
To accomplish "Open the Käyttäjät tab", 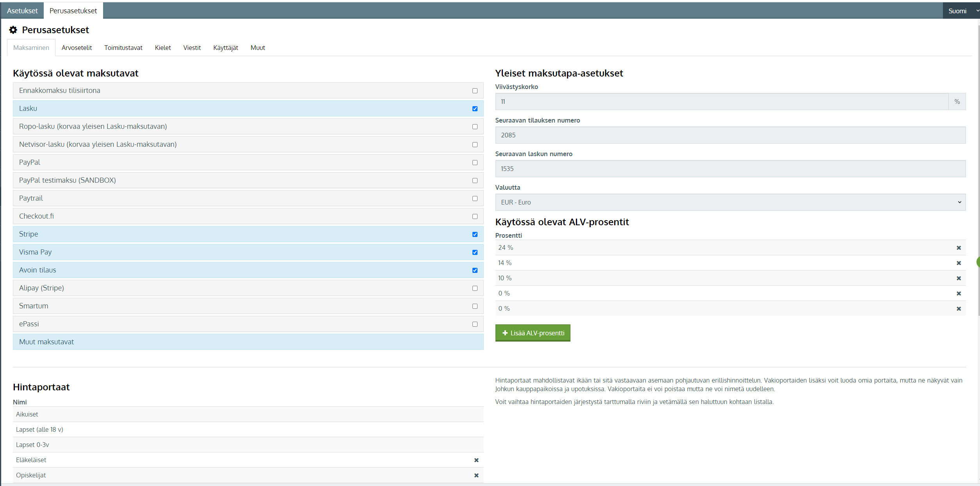I will tap(225, 48).
